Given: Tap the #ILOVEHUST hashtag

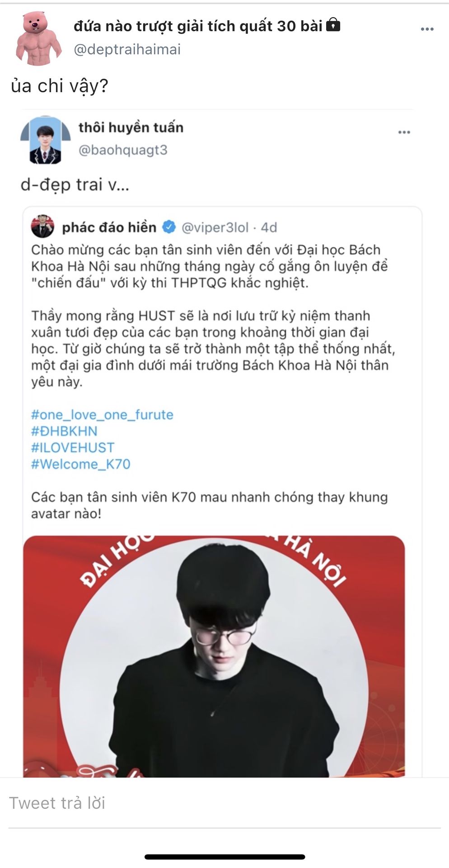Looking at the screenshot, I should 73,448.
